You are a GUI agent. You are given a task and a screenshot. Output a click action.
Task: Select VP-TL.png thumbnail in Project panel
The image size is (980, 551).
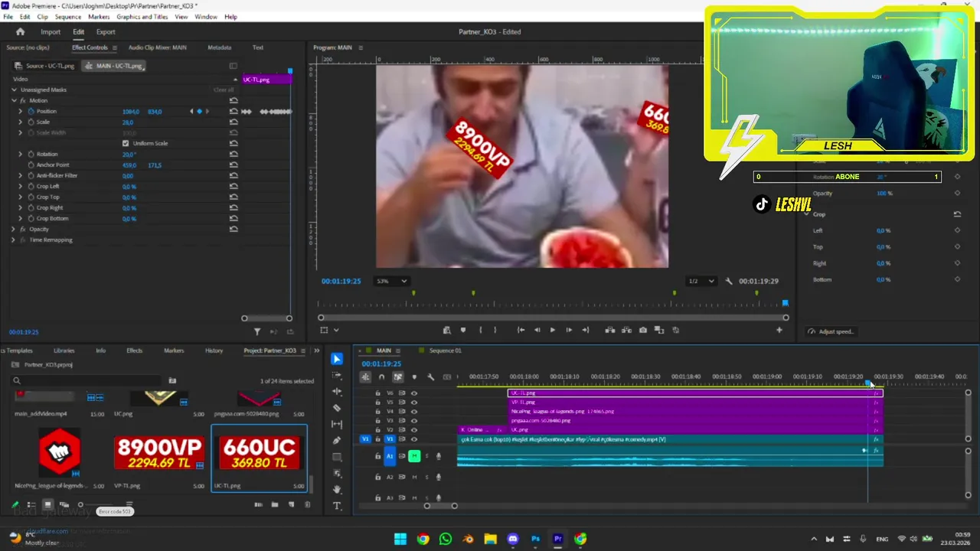[x=158, y=453]
